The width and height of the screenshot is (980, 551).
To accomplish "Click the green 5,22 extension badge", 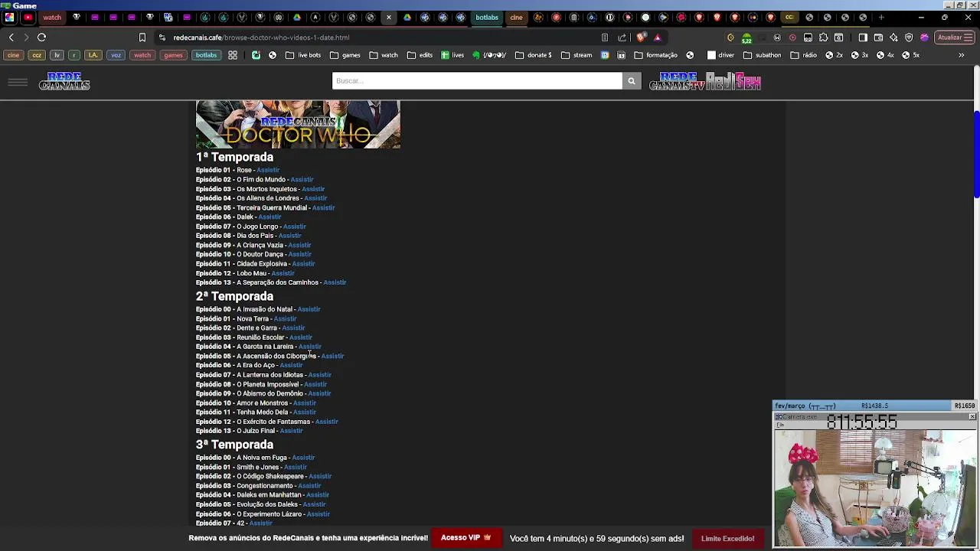I will coord(746,38).
